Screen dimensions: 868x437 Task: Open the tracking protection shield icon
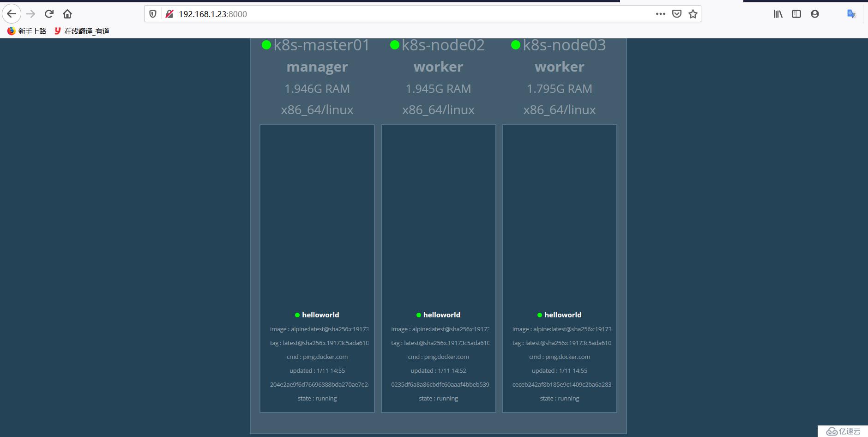pos(153,14)
